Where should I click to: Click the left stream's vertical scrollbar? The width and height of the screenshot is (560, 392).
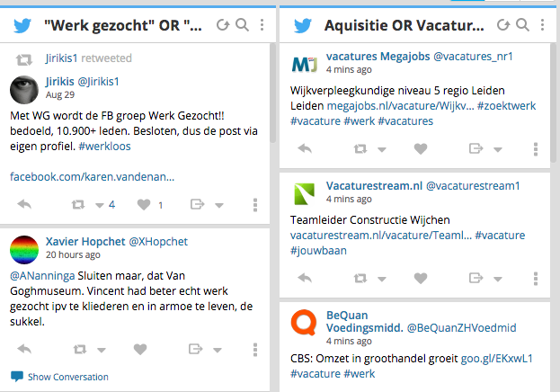pos(273,93)
